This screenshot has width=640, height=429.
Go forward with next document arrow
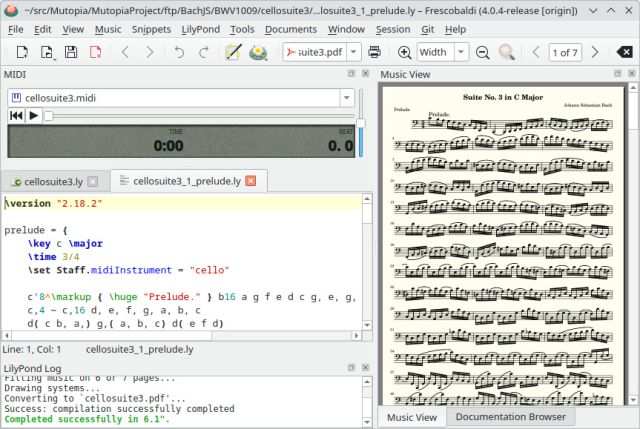150,52
